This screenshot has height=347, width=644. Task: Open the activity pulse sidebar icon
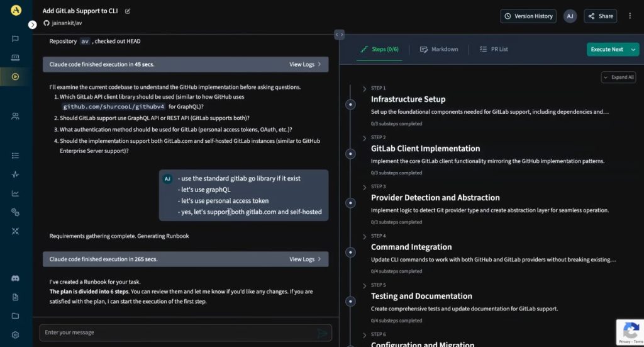(16, 174)
